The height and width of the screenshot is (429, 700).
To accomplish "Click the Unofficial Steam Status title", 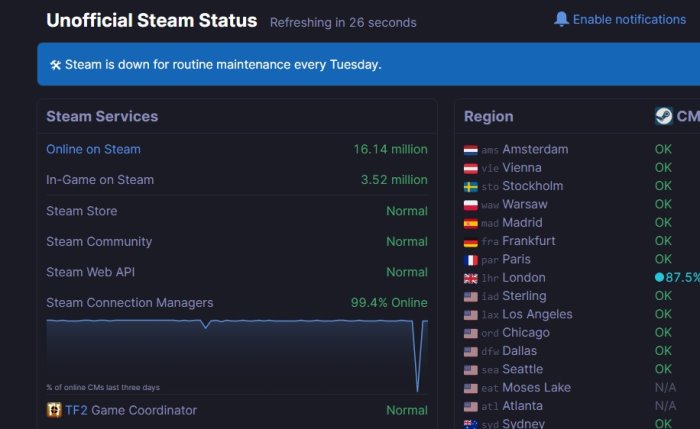I will pos(152,21).
